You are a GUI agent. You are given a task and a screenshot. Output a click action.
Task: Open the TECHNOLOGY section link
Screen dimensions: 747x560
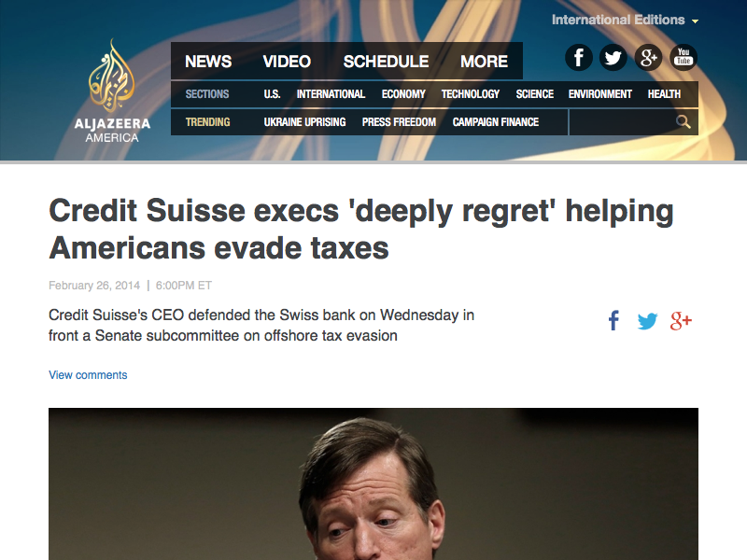[471, 94]
